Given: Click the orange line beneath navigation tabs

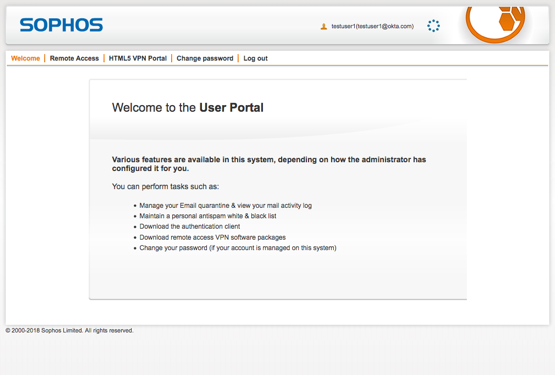Looking at the screenshot, I should [x=278, y=66].
